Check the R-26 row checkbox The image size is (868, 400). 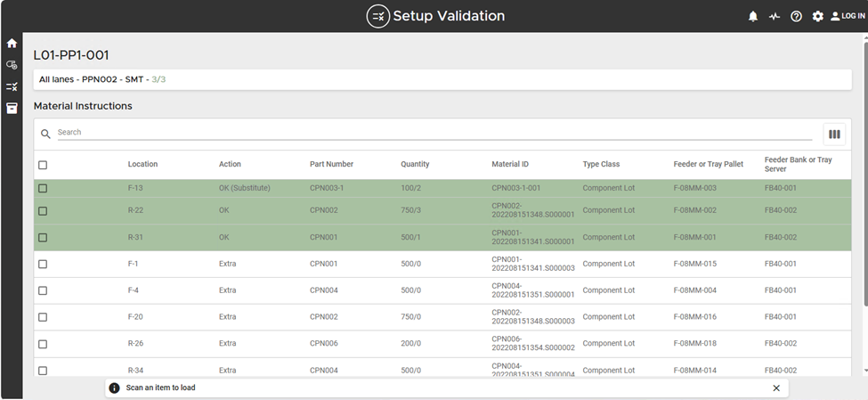click(43, 344)
